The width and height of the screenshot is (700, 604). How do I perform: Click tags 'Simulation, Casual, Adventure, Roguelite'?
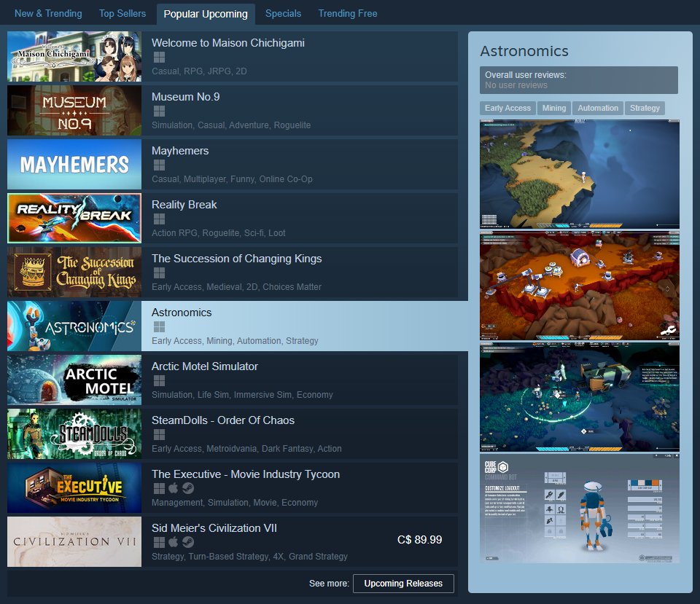[231, 125]
